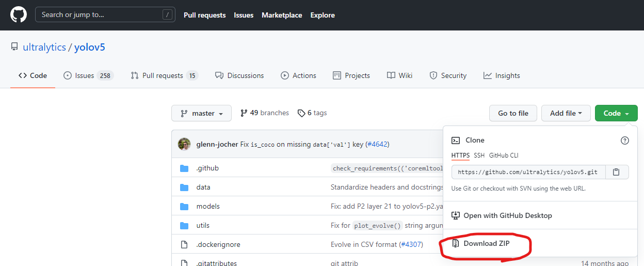Click the models folder icon
Image resolution: width=644 pixels, height=266 pixels.
click(184, 207)
